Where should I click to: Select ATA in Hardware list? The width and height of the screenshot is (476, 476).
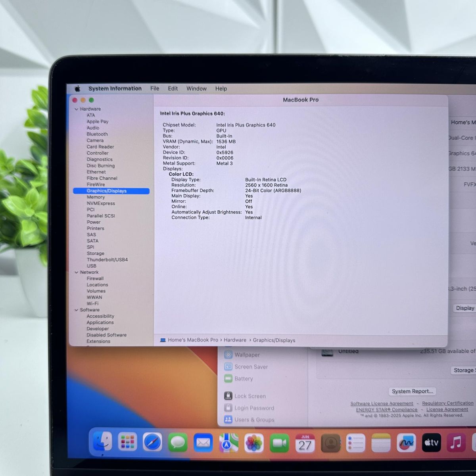[x=91, y=115]
